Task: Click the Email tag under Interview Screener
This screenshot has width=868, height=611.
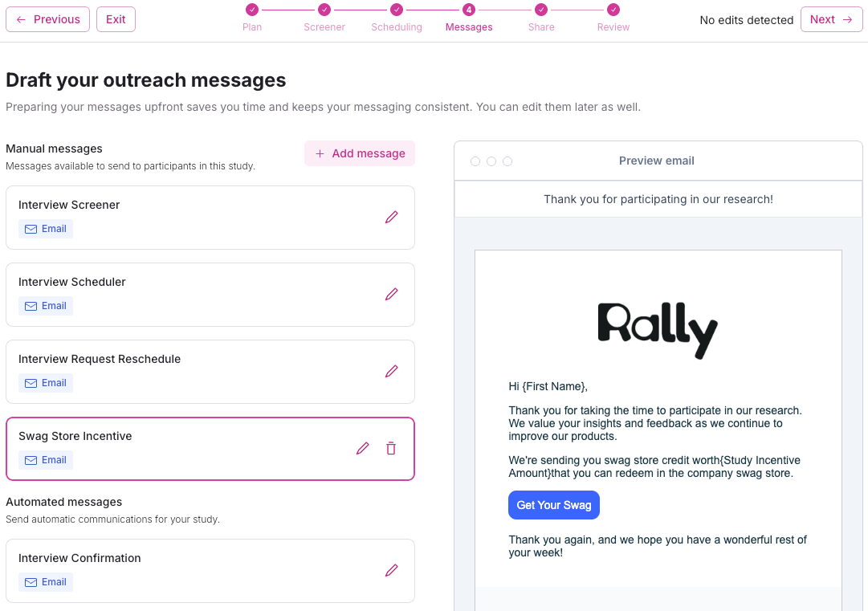Action: click(x=46, y=229)
